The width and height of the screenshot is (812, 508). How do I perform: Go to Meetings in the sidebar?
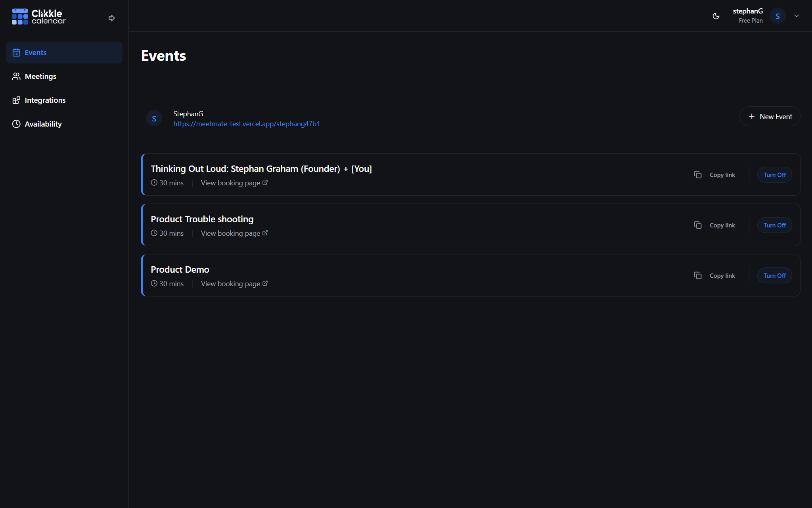coord(40,76)
